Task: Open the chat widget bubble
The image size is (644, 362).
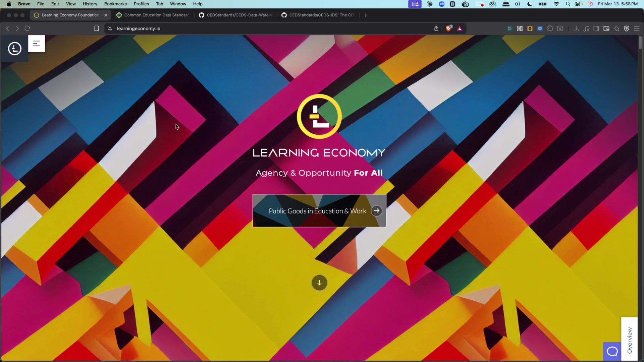Action: pos(612,351)
